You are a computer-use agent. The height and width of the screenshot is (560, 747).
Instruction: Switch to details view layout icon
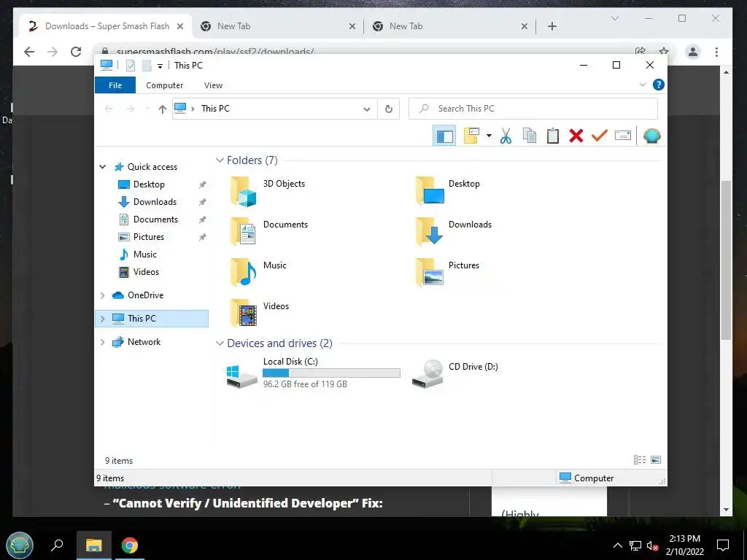639,459
